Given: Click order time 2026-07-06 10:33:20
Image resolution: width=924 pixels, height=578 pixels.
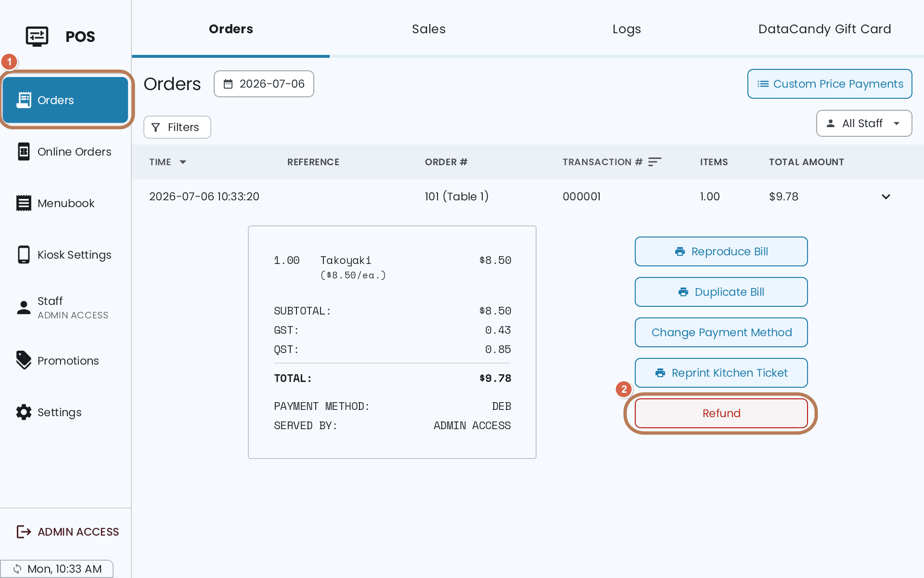Looking at the screenshot, I should point(204,197).
